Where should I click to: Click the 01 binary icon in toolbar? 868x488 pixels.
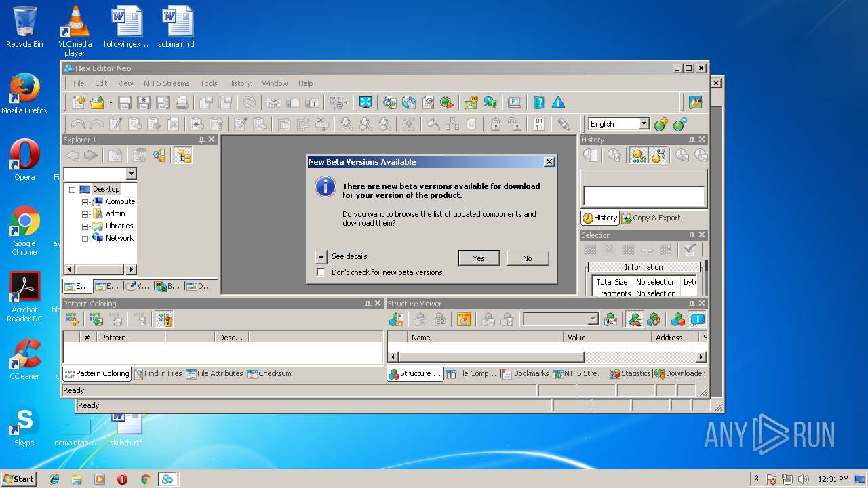[x=539, y=124]
